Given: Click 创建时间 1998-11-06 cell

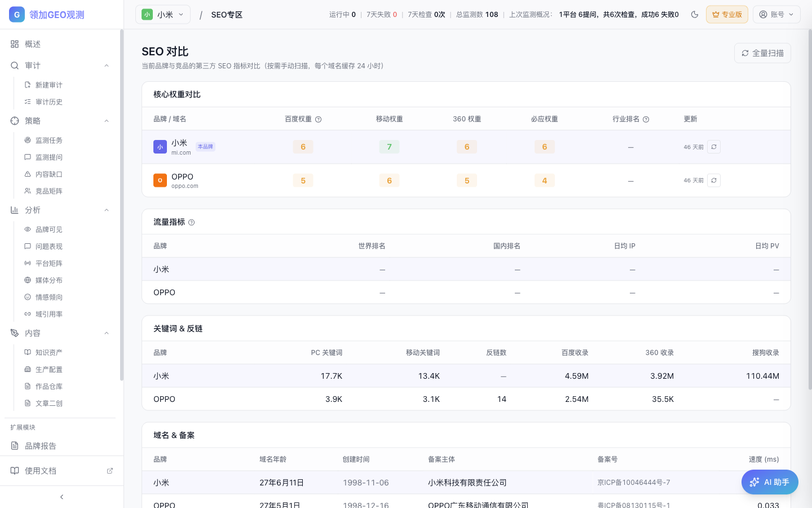Looking at the screenshot, I should click(x=366, y=483).
